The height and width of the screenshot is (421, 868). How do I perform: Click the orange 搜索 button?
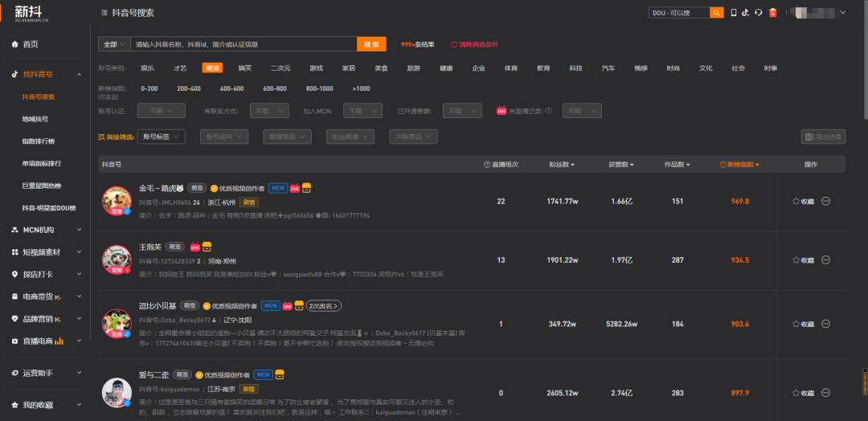371,44
